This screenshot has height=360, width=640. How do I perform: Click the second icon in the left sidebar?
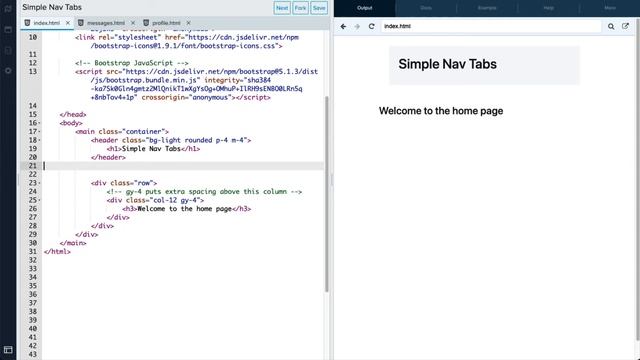(8, 29)
